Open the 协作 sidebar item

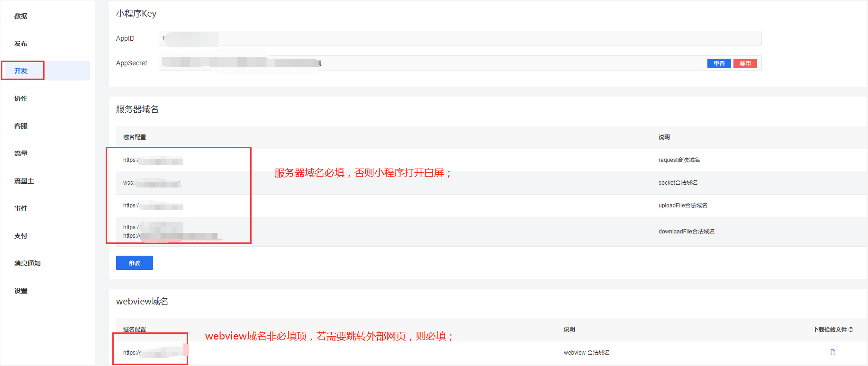click(21, 98)
